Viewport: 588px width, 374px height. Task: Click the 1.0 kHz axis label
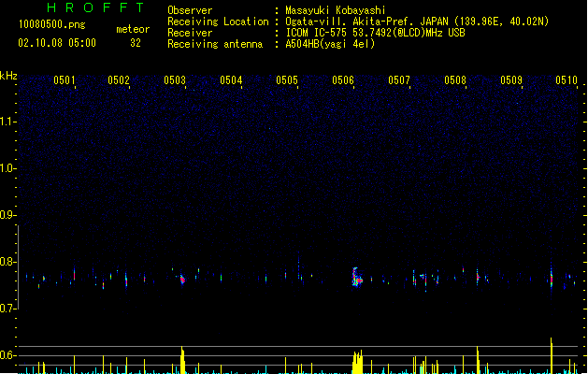(7, 168)
